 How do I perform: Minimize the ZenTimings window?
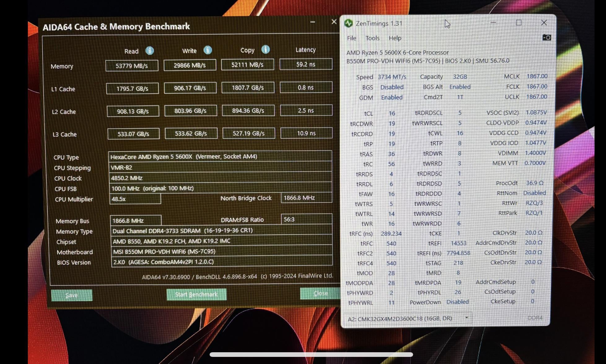493,23
